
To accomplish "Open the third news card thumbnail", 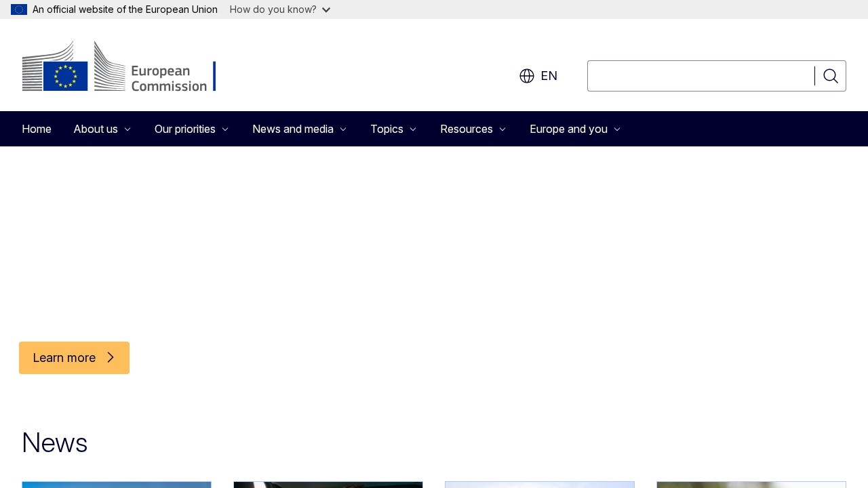I will (x=540, y=484).
